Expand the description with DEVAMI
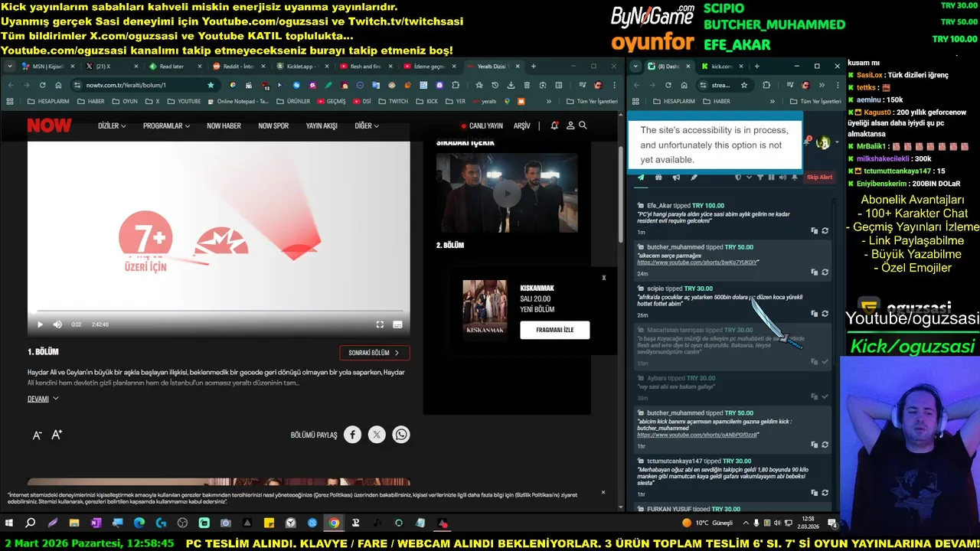This screenshot has width=980, height=551. click(43, 399)
